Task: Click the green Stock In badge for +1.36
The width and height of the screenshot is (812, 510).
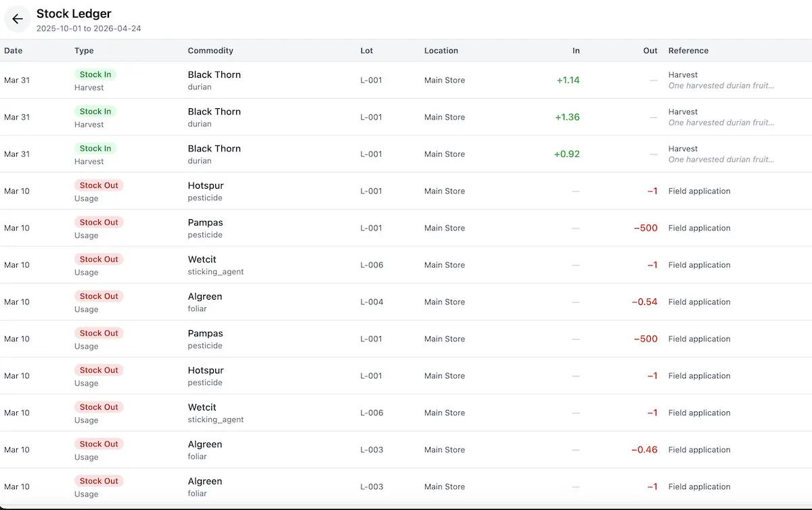Action: (x=95, y=112)
